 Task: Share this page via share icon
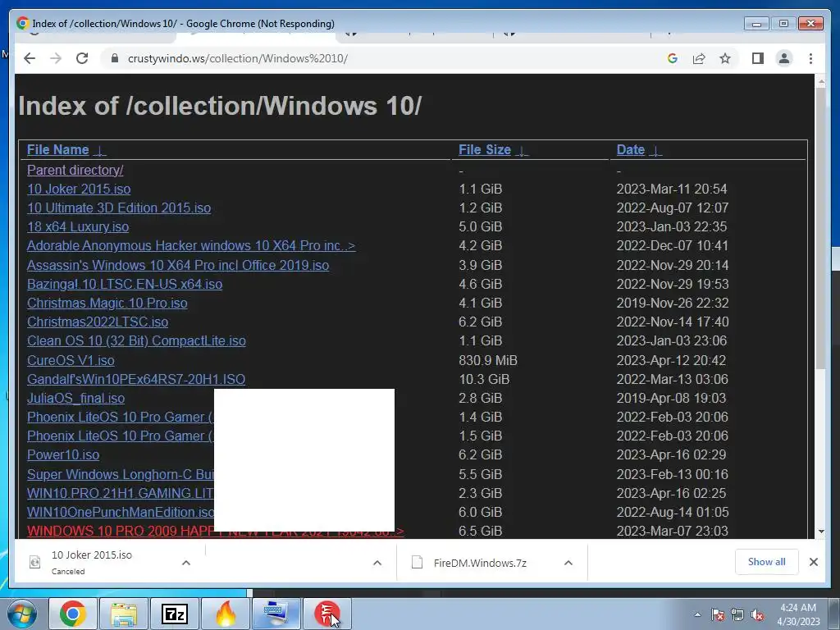tap(699, 58)
